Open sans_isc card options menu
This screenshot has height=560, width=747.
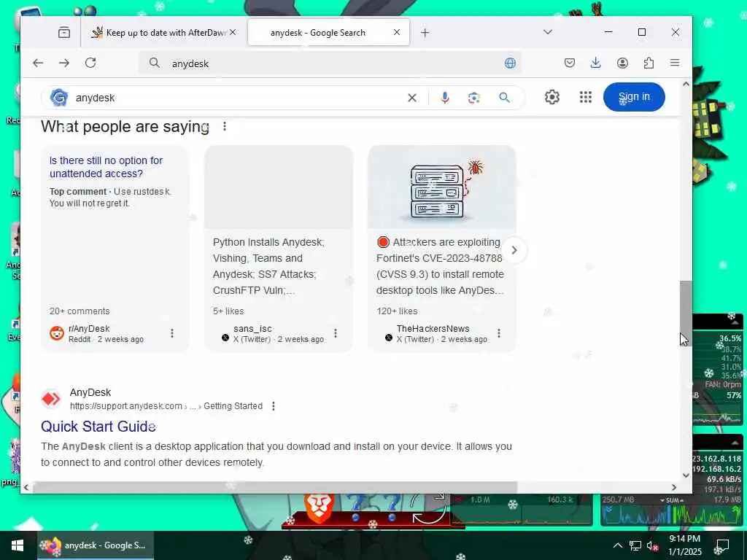click(336, 333)
